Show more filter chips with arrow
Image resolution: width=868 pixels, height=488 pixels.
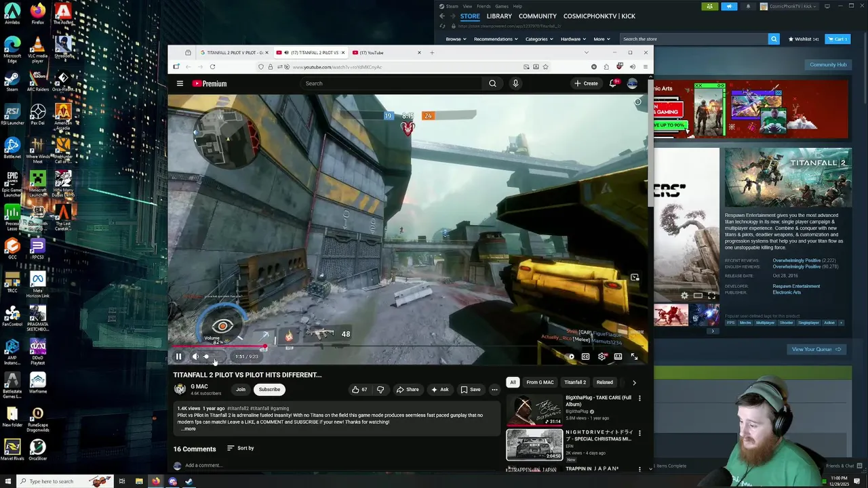[634, 382]
